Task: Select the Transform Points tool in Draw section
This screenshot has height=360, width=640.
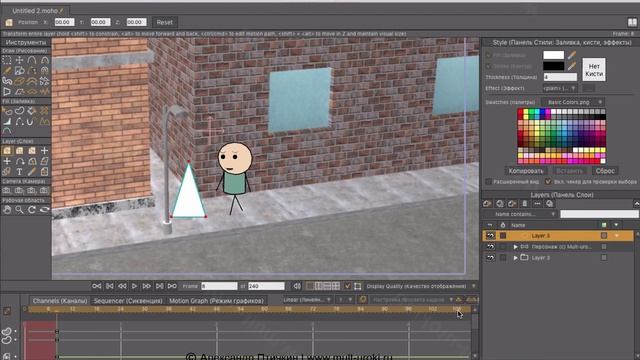Action: point(19,60)
